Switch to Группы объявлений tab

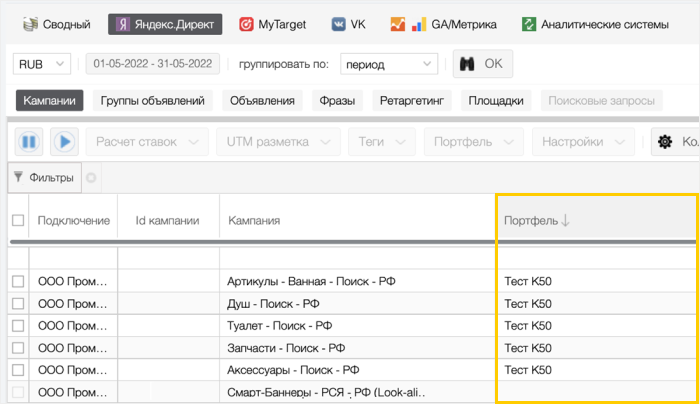(x=153, y=101)
